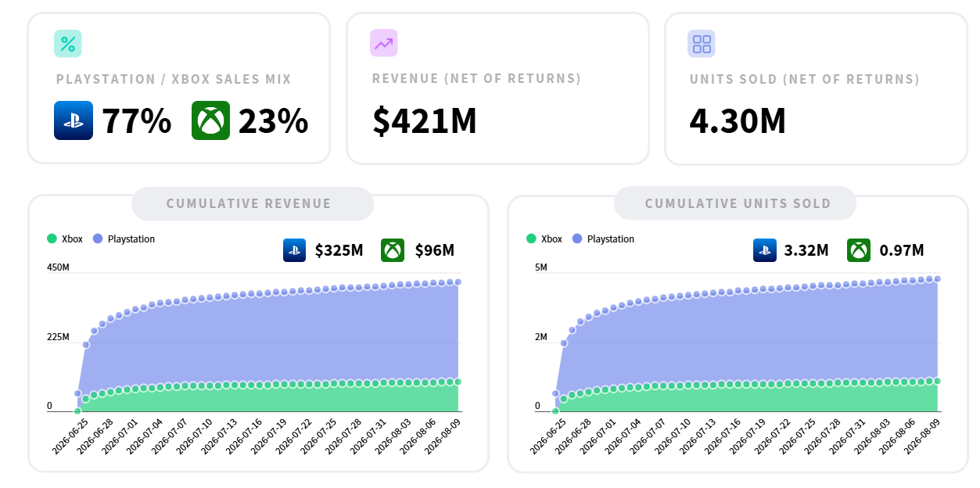Click the 450M axis label in revenue chart
Viewport: 980px width, 488px height.
pos(58,267)
